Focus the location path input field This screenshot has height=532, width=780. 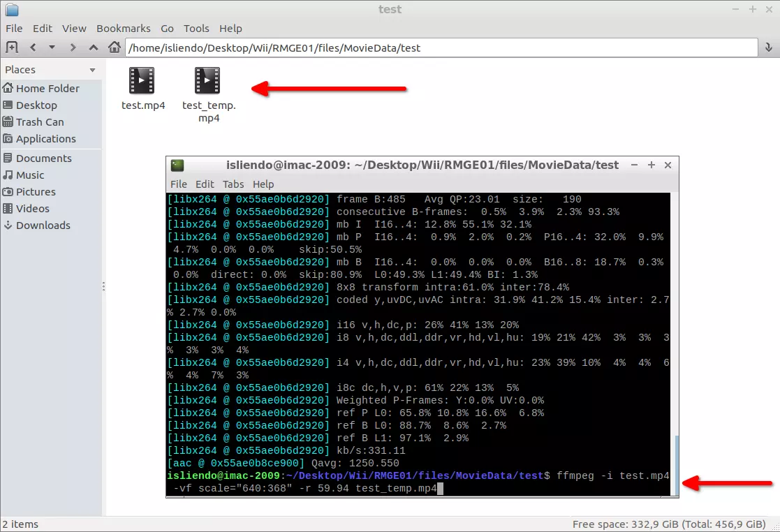point(441,47)
